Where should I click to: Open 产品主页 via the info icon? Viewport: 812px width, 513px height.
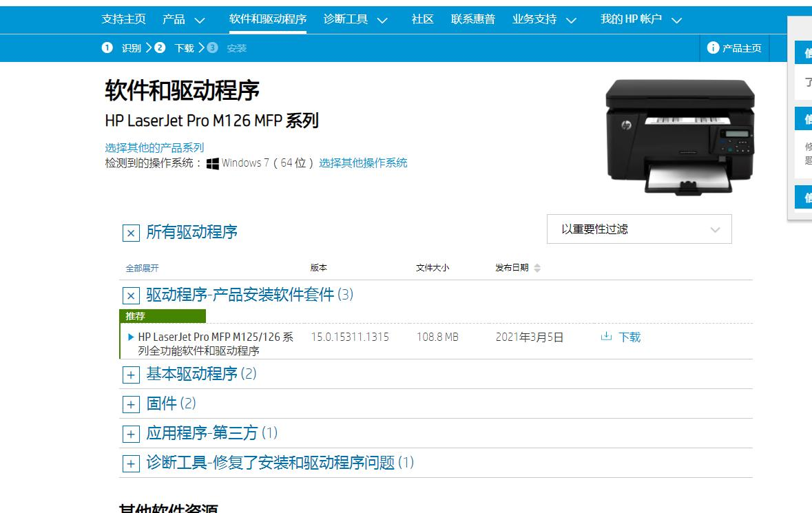click(711, 48)
